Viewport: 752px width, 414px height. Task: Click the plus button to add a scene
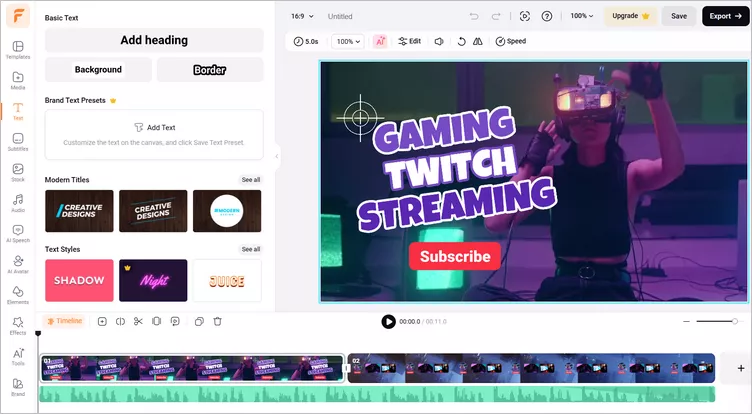coord(740,368)
